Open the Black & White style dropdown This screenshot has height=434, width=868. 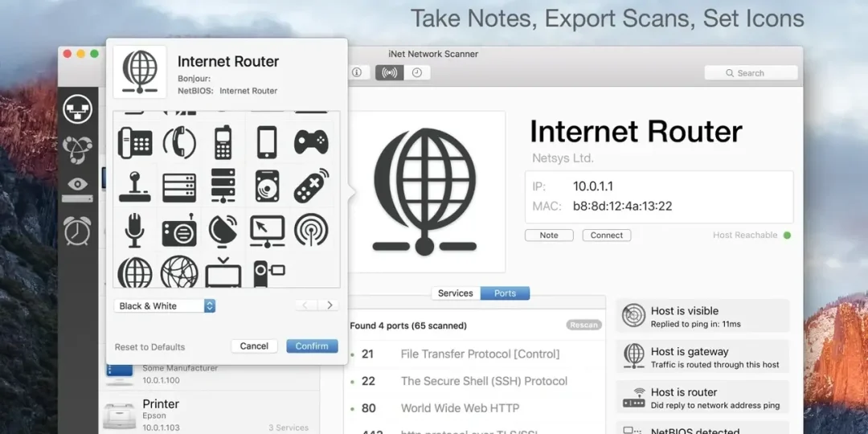(165, 305)
